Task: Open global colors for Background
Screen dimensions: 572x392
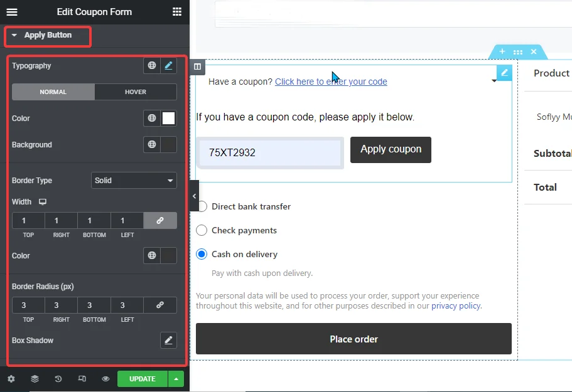Action: point(152,144)
